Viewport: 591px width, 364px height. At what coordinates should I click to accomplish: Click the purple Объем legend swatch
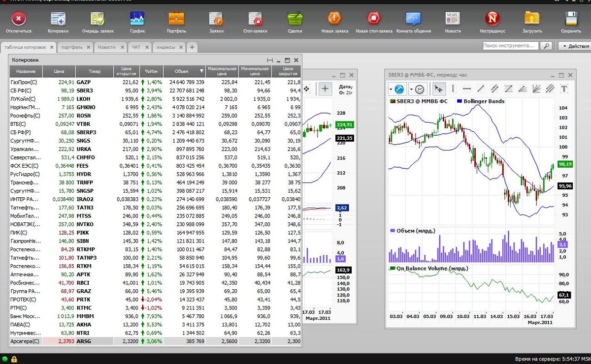[392, 231]
